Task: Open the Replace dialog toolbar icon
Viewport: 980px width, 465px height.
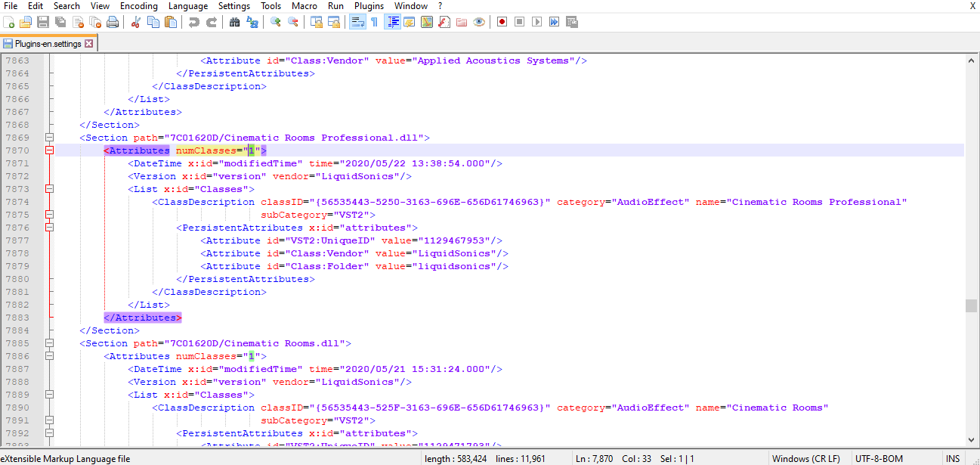Action: [252, 22]
